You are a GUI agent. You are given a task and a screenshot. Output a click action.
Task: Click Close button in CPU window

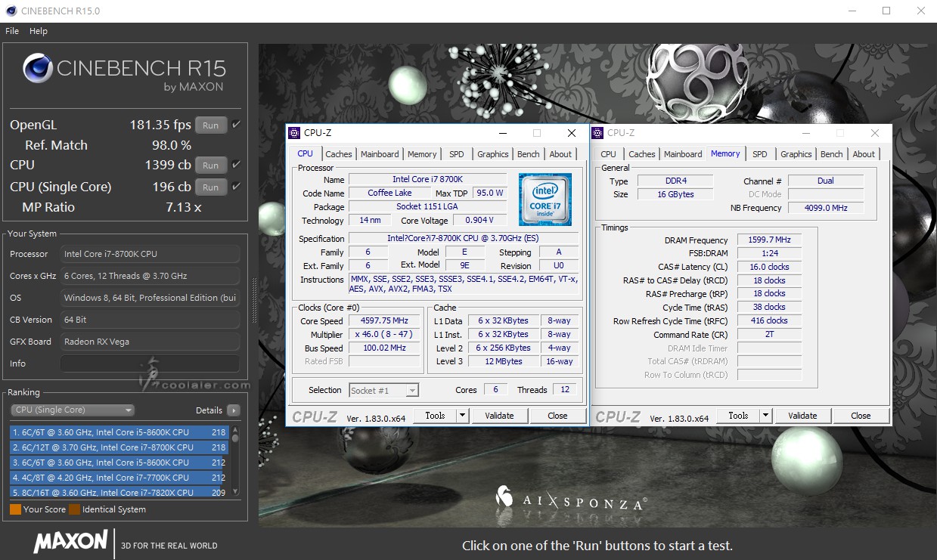click(x=557, y=416)
